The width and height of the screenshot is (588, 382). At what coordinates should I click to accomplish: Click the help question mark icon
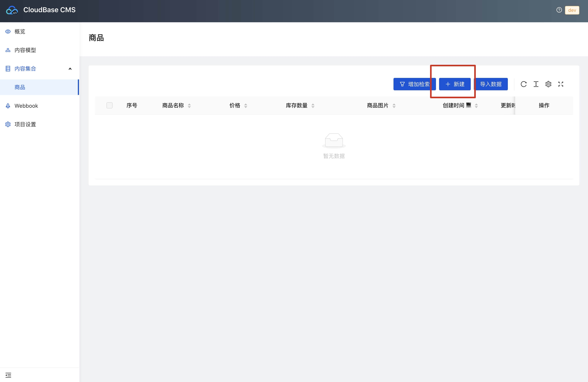(x=559, y=10)
